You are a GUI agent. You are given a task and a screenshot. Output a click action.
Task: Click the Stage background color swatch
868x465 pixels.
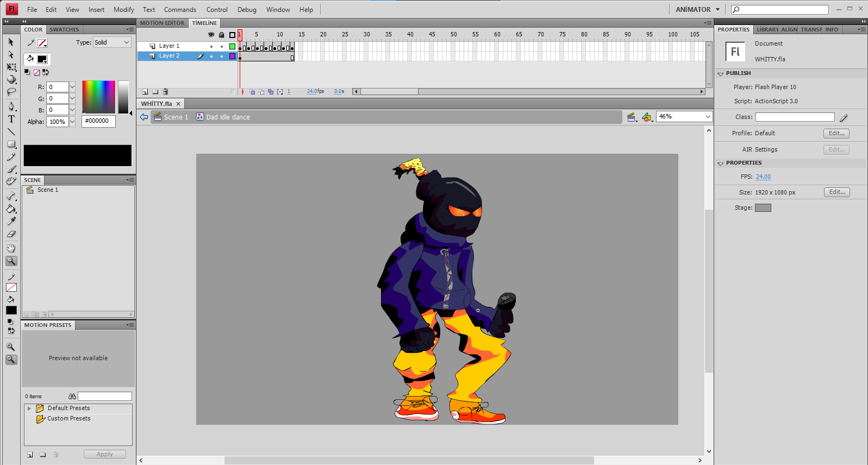pyautogui.click(x=763, y=208)
